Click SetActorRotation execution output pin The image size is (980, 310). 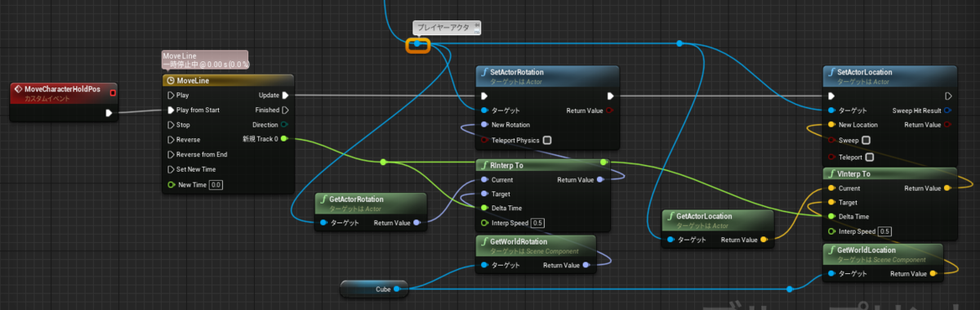click(x=610, y=96)
